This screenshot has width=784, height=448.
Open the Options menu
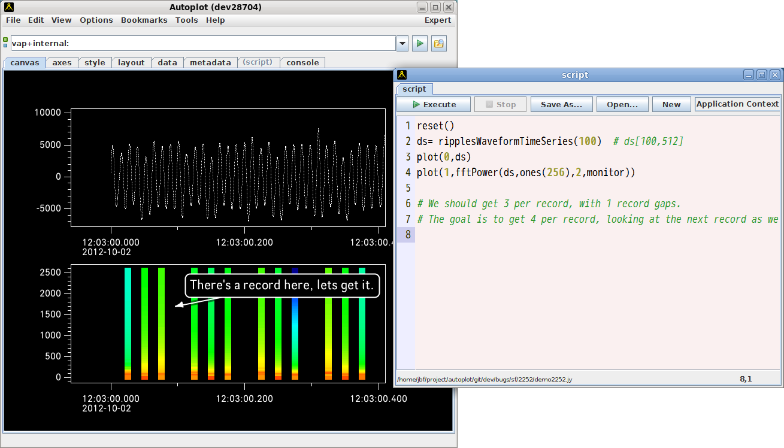click(x=96, y=20)
